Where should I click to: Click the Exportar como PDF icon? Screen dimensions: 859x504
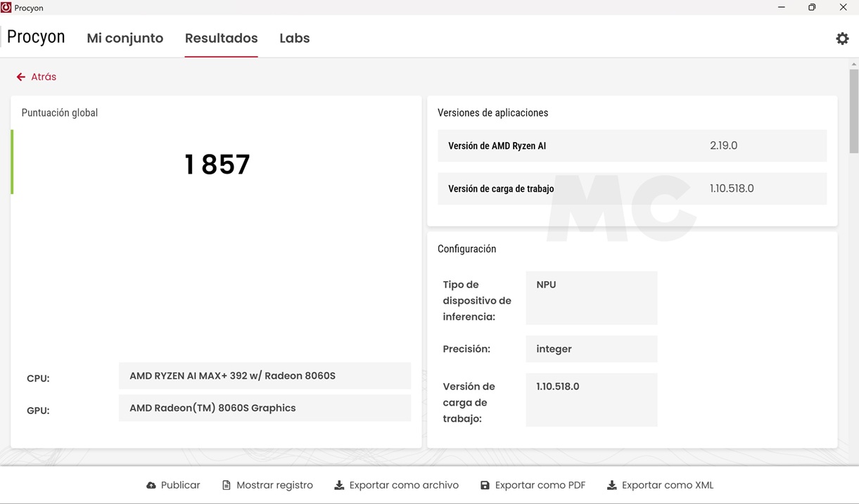pos(484,484)
